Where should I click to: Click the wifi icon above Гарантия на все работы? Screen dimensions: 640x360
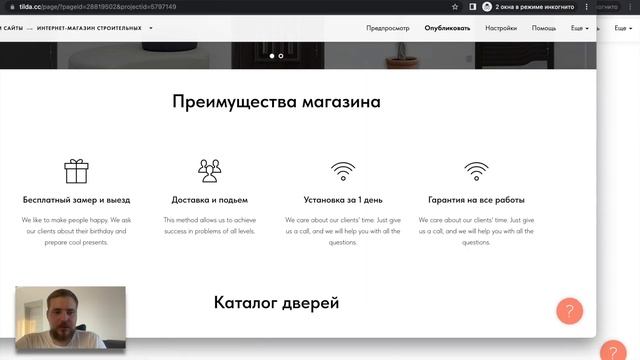tap(476, 171)
